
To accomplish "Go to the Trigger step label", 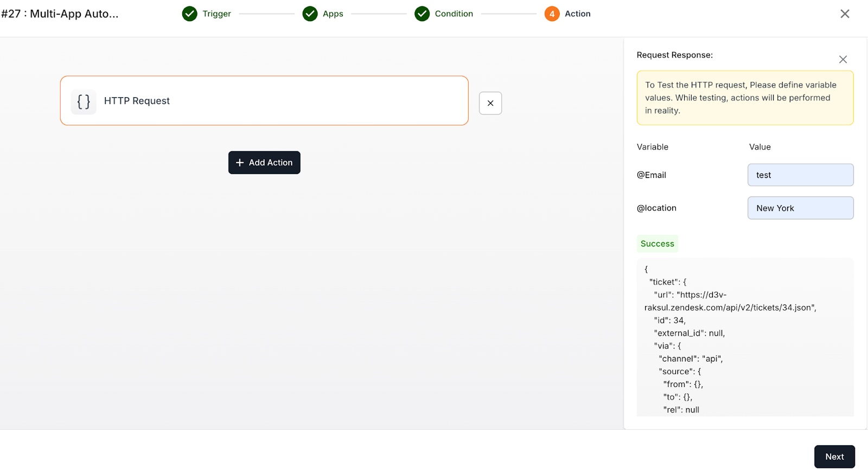I will tap(216, 14).
